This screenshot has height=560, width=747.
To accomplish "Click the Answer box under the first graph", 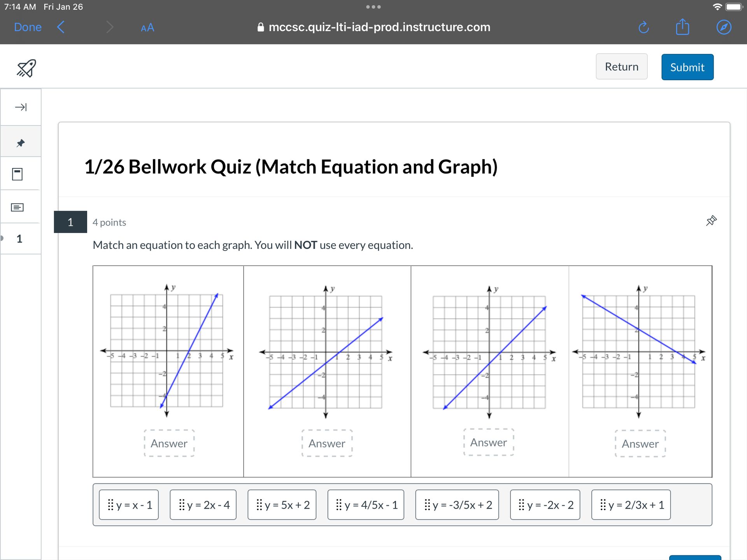I will click(169, 443).
